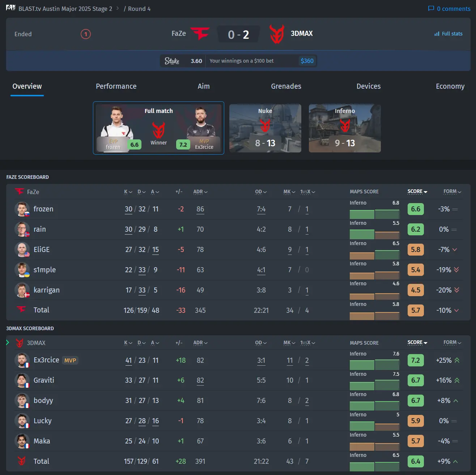The image size is (476, 475).
Task: Click the Stake sponsor logo
Action: point(172,61)
